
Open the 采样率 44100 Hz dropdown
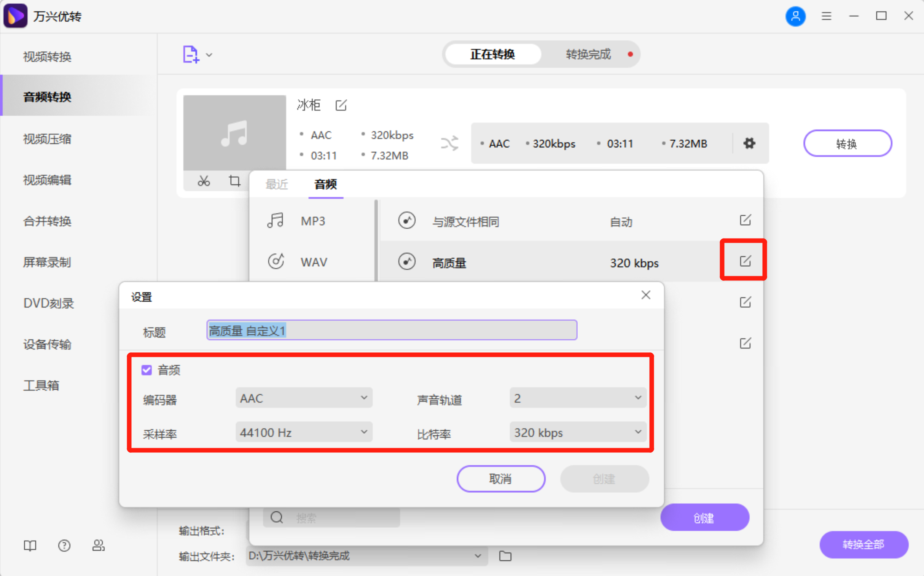[x=303, y=432]
